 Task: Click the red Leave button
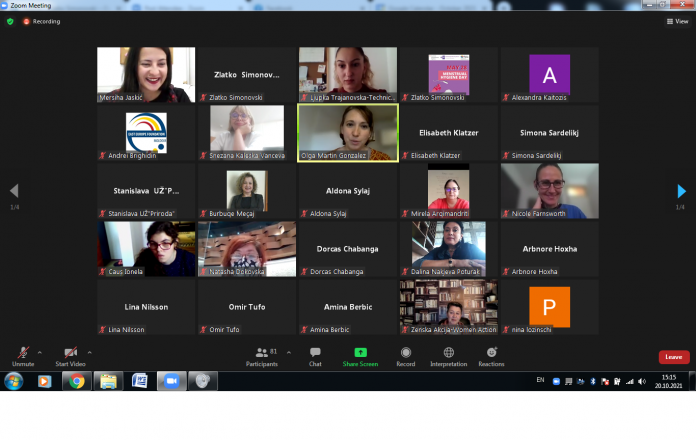673,357
